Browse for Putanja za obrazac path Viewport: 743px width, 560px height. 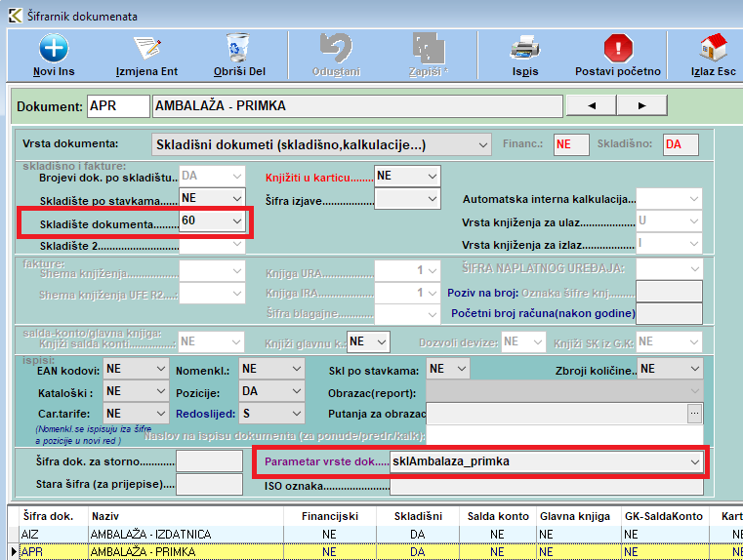(694, 414)
